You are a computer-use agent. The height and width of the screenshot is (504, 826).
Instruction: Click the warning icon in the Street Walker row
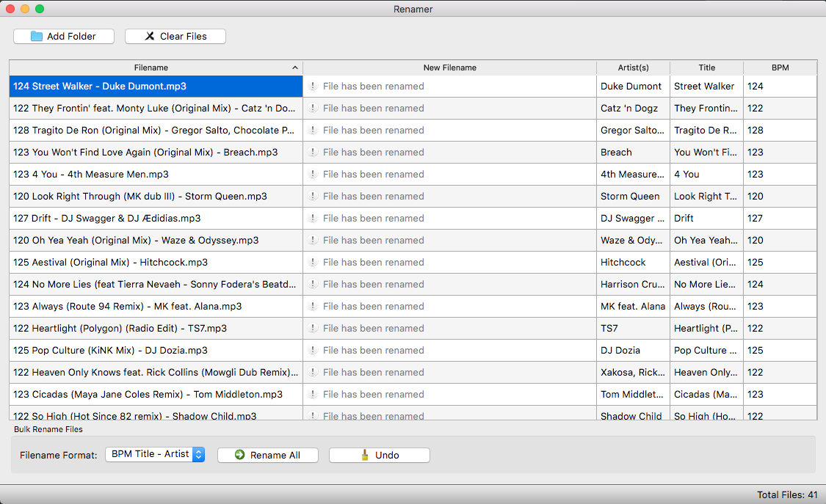(313, 87)
